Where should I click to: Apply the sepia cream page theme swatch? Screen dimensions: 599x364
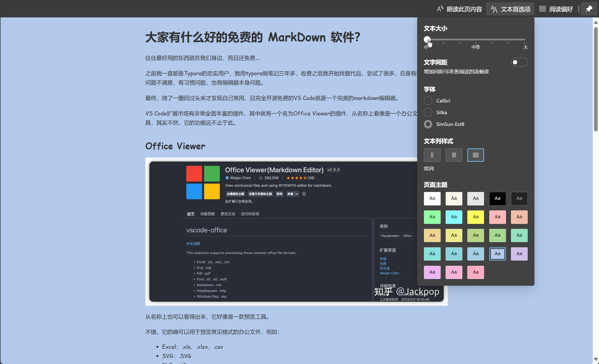point(454,198)
